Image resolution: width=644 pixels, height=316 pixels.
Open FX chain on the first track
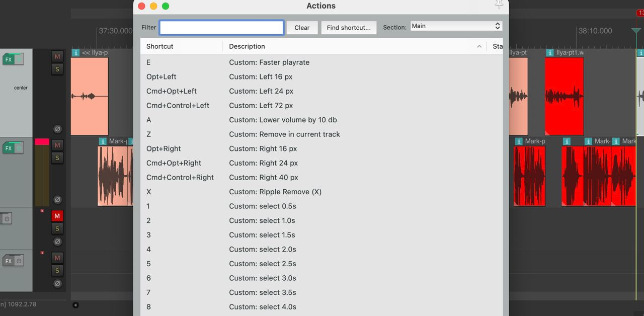(9, 59)
